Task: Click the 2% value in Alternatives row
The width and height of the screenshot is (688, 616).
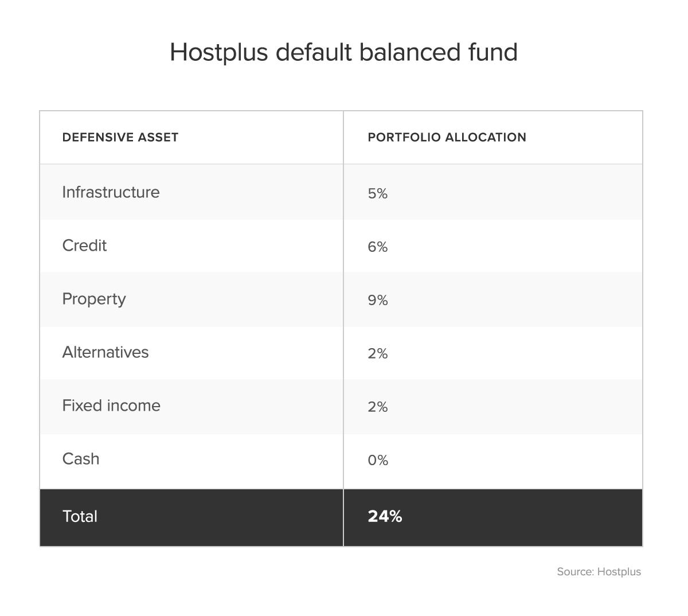Action: (x=378, y=354)
